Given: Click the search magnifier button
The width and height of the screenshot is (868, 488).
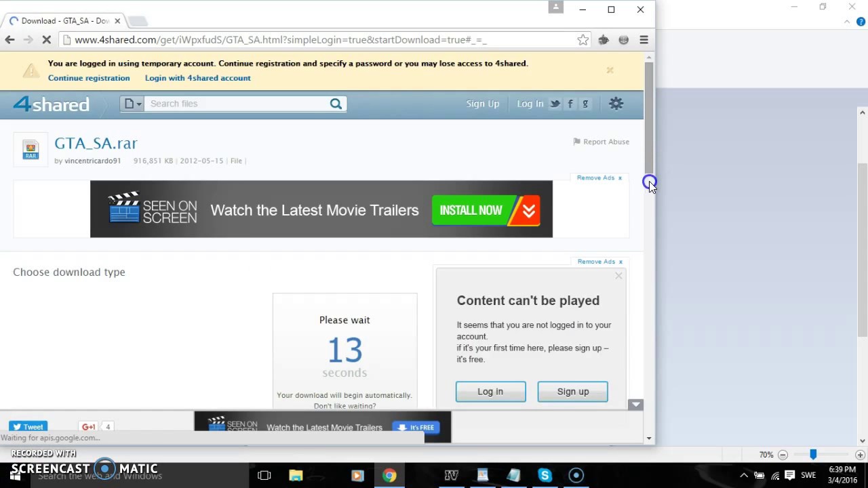Looking at the screenshot, I should 336,104.
